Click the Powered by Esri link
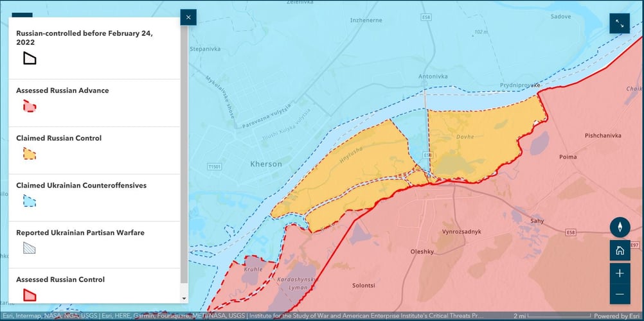Image resolution: width=644 pixels, height=321 pixels. tap(617, 316)
